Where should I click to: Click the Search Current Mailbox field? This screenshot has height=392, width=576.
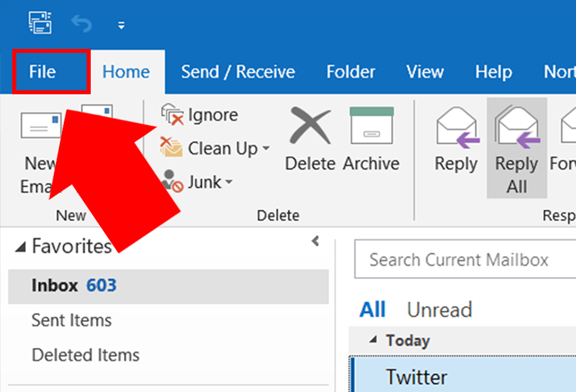point(465,260)
